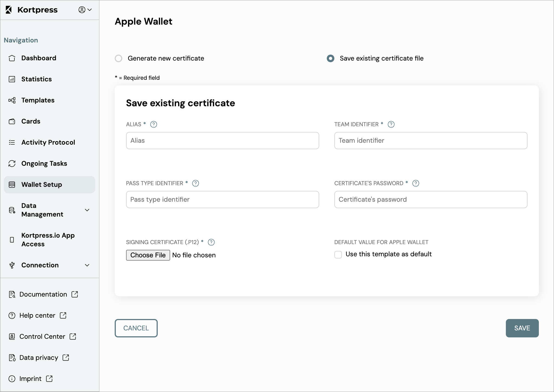554x392 pixels.
Task: Select Wallet Setup in navigation
Action: coord(50,185)
